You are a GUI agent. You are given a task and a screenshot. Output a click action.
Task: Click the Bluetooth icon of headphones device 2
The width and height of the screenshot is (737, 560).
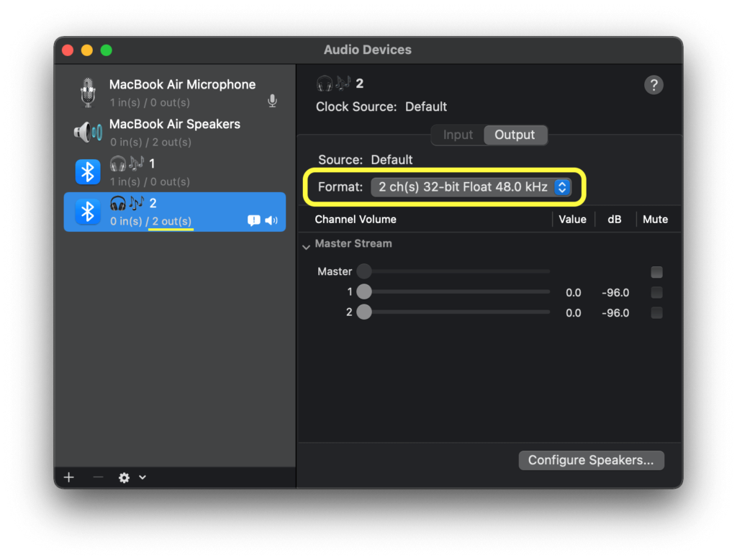pos(88,212)
